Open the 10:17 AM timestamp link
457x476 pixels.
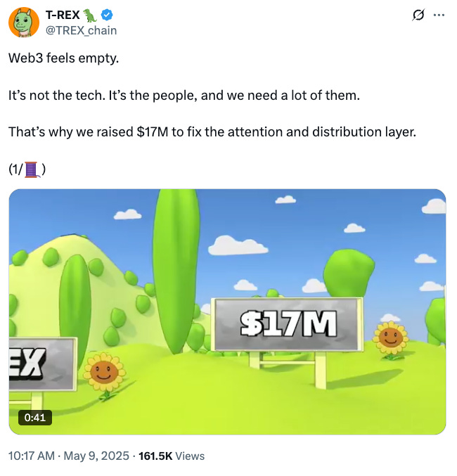tap(32, 456)
